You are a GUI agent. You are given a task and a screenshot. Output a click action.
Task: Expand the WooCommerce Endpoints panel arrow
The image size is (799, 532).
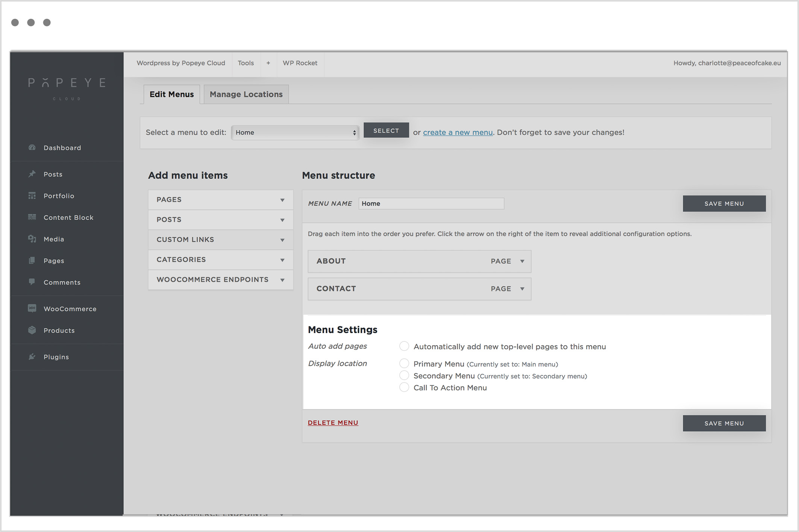pyautogui.click(x=282, y=280)
